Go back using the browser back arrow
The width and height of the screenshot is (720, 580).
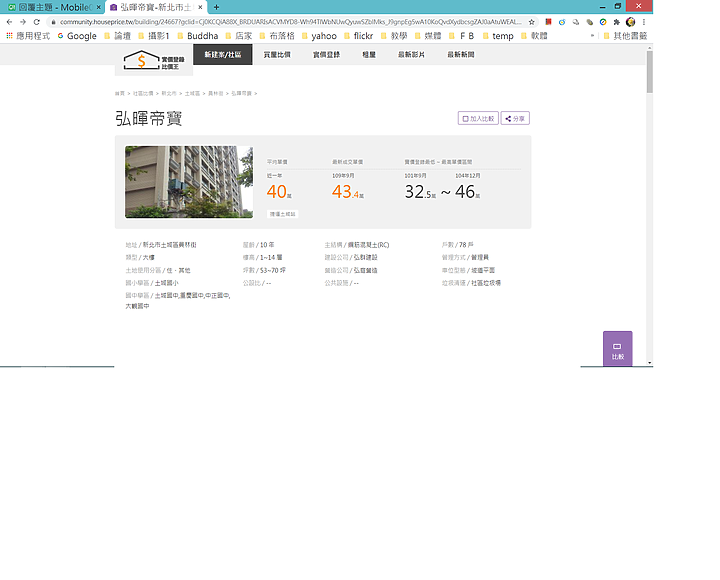pos(9,22)
